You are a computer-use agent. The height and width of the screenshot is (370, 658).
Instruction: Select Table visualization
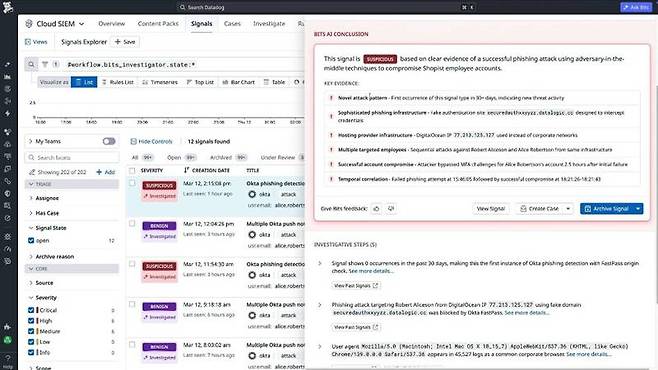[274, 82]
